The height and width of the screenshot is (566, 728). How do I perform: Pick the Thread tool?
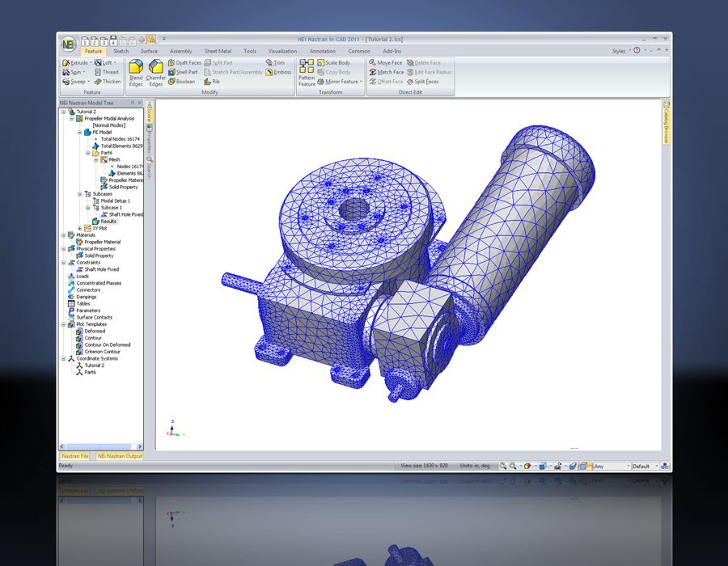106,73
